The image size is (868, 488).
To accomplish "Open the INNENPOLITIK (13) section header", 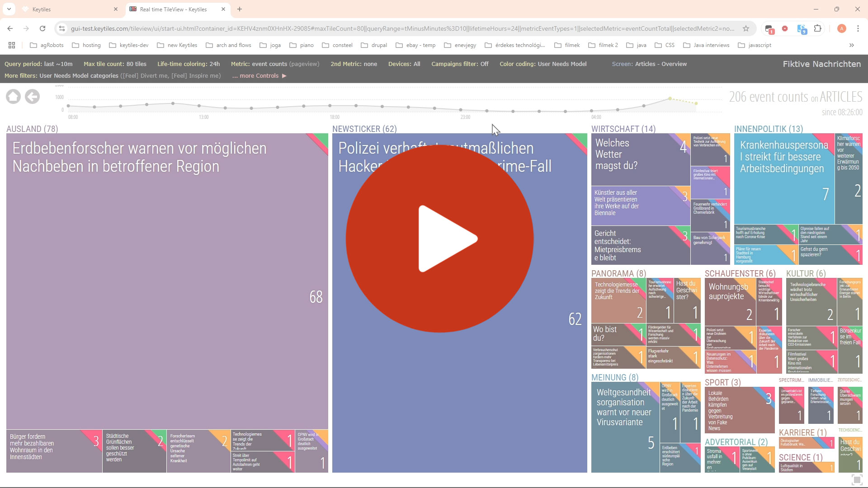I will 769,129.
